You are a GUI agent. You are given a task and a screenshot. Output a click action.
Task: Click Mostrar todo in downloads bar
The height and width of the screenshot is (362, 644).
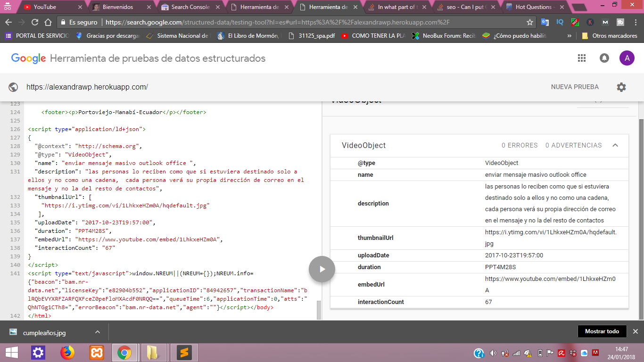pos(602,331)
